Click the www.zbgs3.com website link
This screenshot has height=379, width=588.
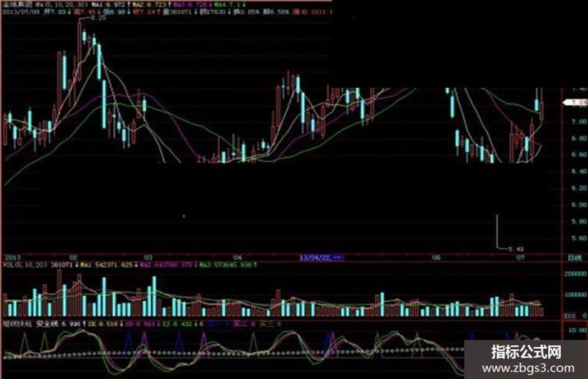528,368
